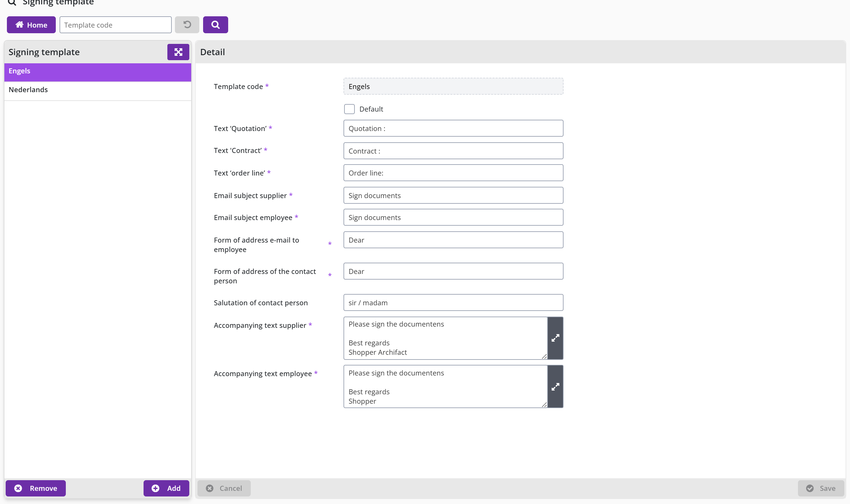Viewport: 850px width, 504px height.
Task: Edit the Email subject supplier field
Action: [x=453, y=196]
